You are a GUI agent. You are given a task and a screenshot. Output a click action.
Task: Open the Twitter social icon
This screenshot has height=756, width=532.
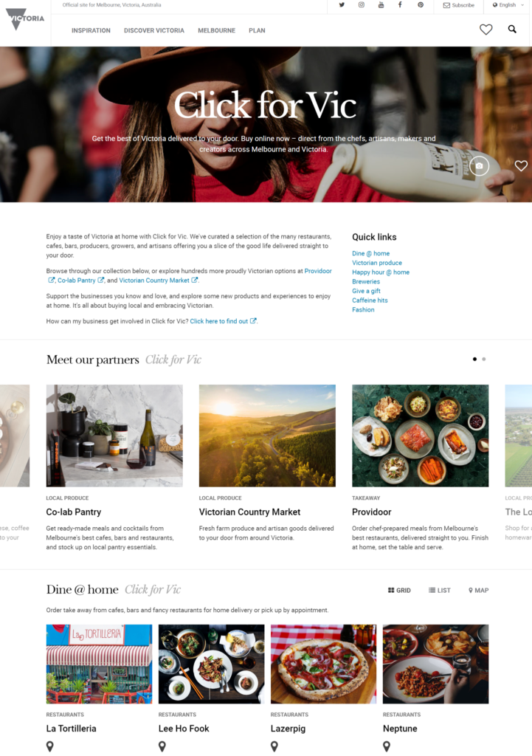[x=342, y=5]
